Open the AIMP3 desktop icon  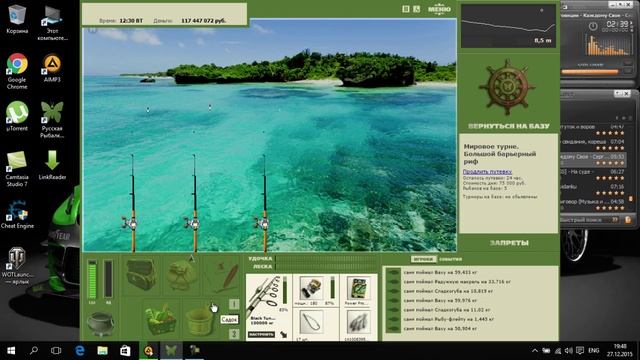[52, 68]
